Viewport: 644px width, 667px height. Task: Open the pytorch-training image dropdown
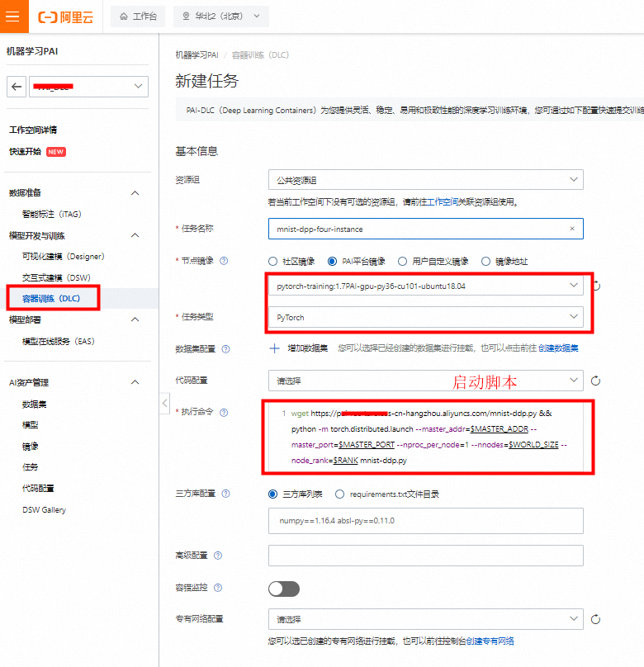click(x=425, y=286)
